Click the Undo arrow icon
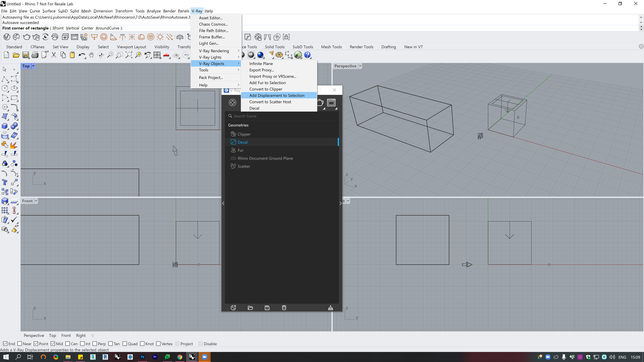Image resolution: width=644 pixels, height=362 pixels. coord(82,55)
